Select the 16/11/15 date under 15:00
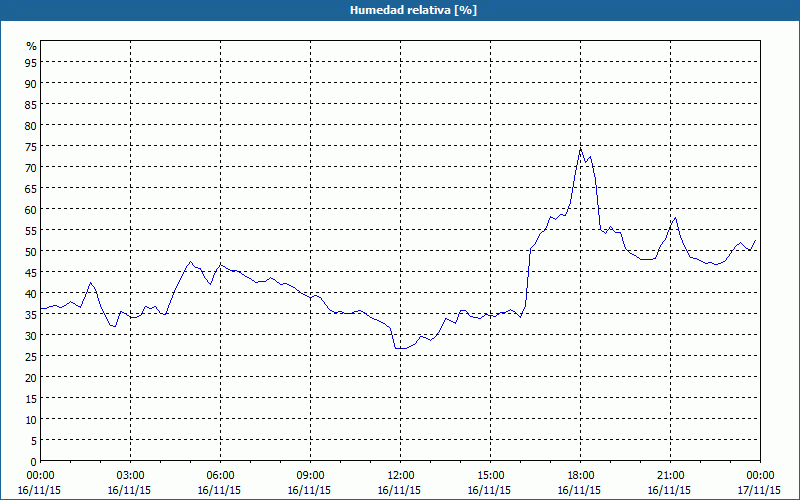 click(489, 490)
